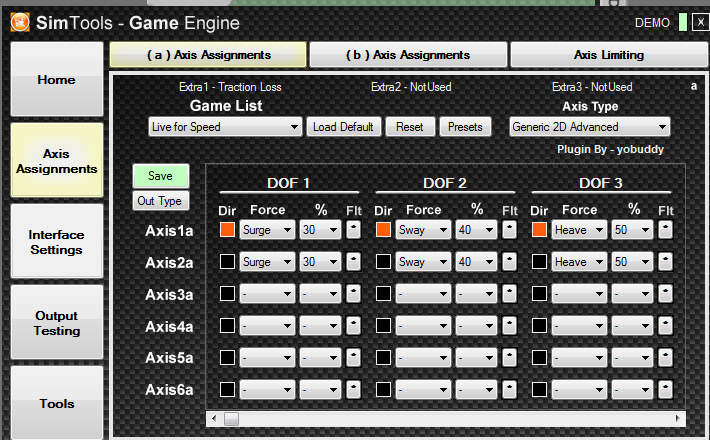Toggle Axis5a DOF 3 filter button
This screenshot has height=440, width=710.
(x=665, y=358)
